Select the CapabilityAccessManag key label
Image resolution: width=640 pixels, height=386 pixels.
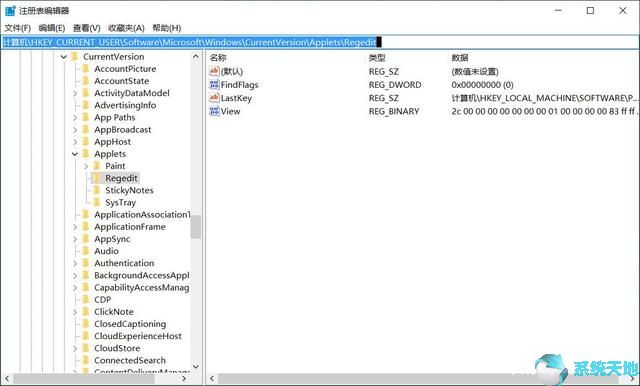pyautogui.click(x=142, y=288)
